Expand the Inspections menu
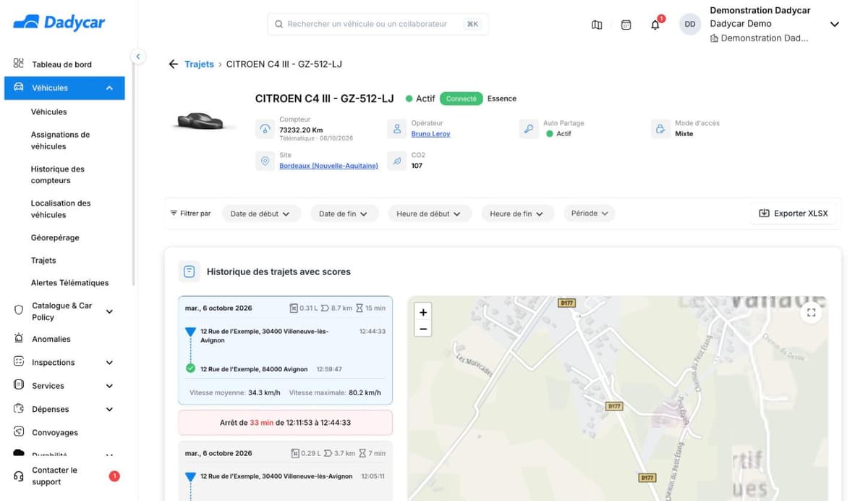868x501 pixels. click(x=109, y=363)
